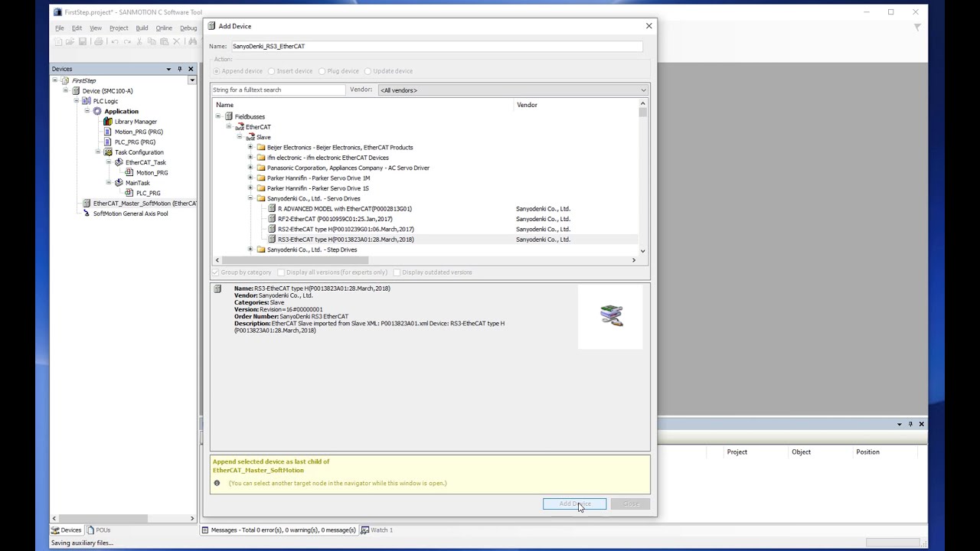
Task: Click the Task Configuration icon
Action: coord(108,152)
